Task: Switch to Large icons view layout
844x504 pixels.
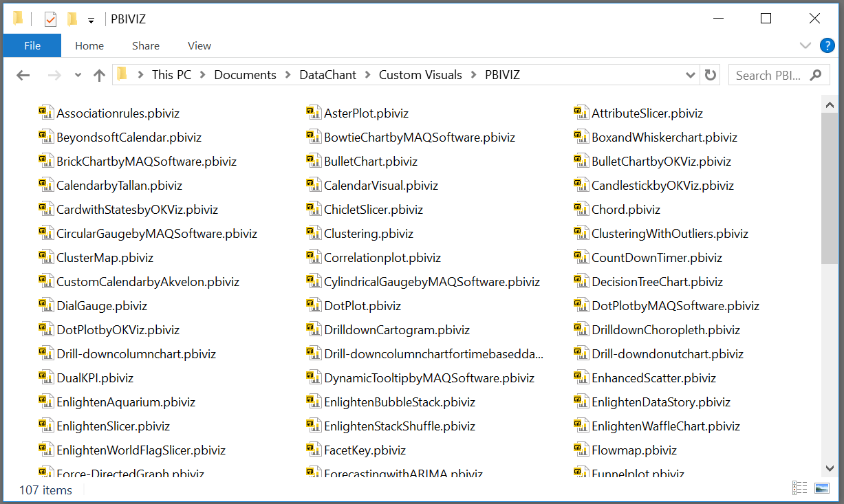Action: click(821, 488)
